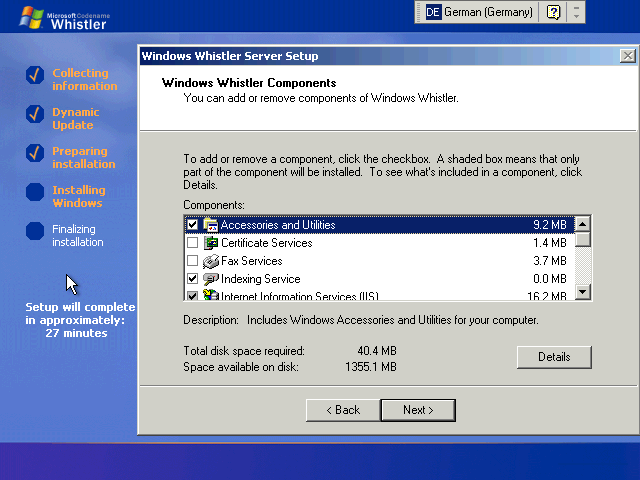Click the 27 minutes remaining time text
This screenshot has width=640, height=480.
[x=76, y=333]
